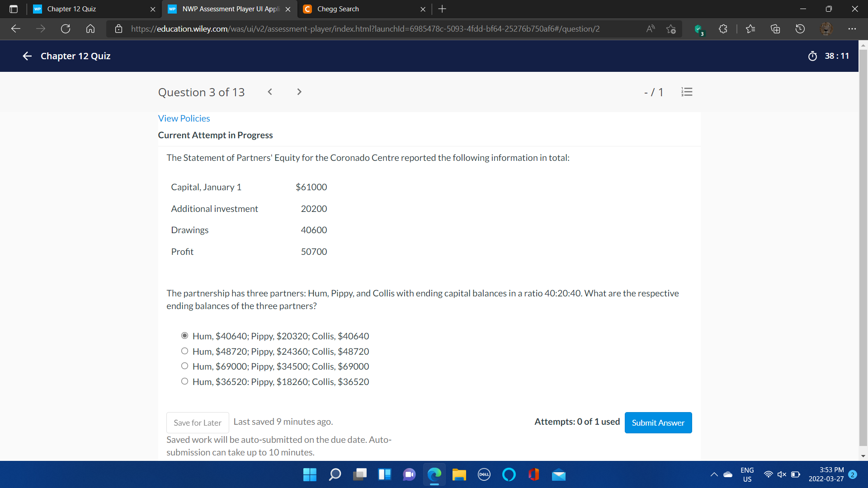The width and height of the screenshot is (868, 488).
Task: Go to previous question chevron
Action: (x=270, y=92)
